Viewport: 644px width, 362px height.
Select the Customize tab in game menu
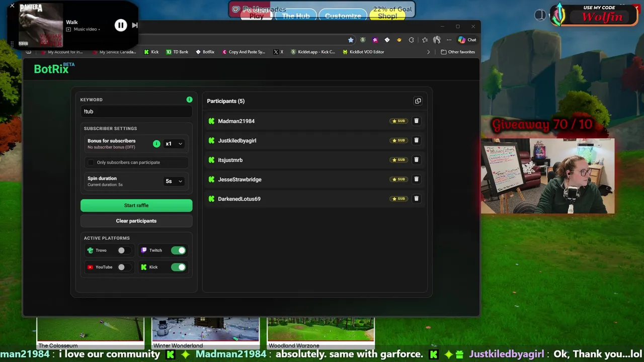point(343,16)
